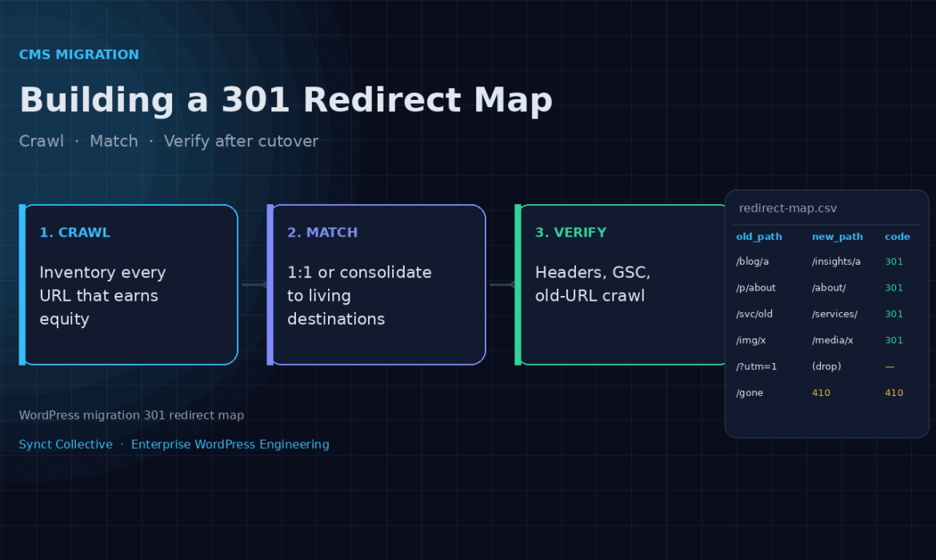Open Enterprise WordPress Engineering link
The width and height of the screenshot is (936, 560).
(x=230, y=444)
